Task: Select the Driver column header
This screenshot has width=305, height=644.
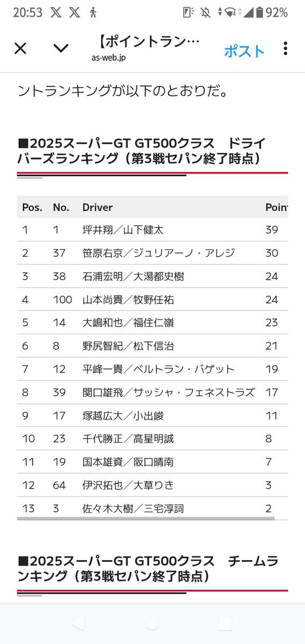Action: point(97,207)
